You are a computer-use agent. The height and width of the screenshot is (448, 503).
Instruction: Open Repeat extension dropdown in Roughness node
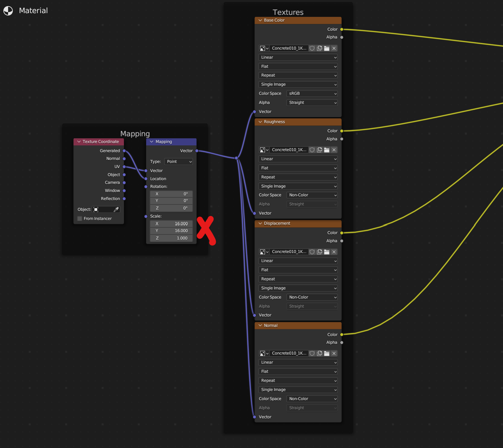tap(298, 177)
